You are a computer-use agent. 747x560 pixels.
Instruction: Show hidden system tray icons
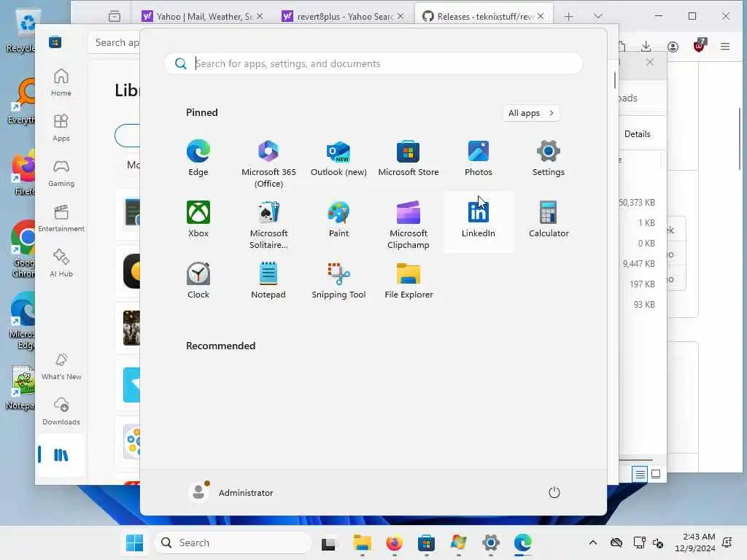tap(592, 542)
